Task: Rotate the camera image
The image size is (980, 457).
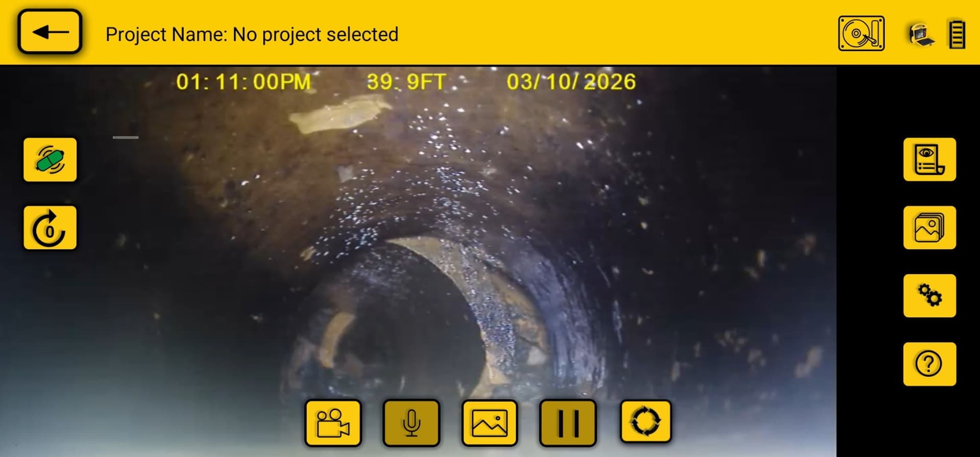Action: pyautogui.click(x=646, y=421)
